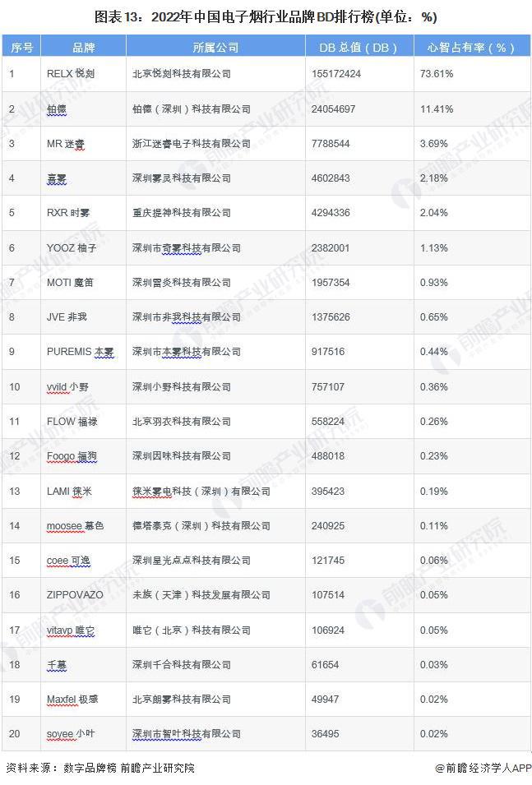Click value 558224
Screen dimensions: 532x785
327,422
